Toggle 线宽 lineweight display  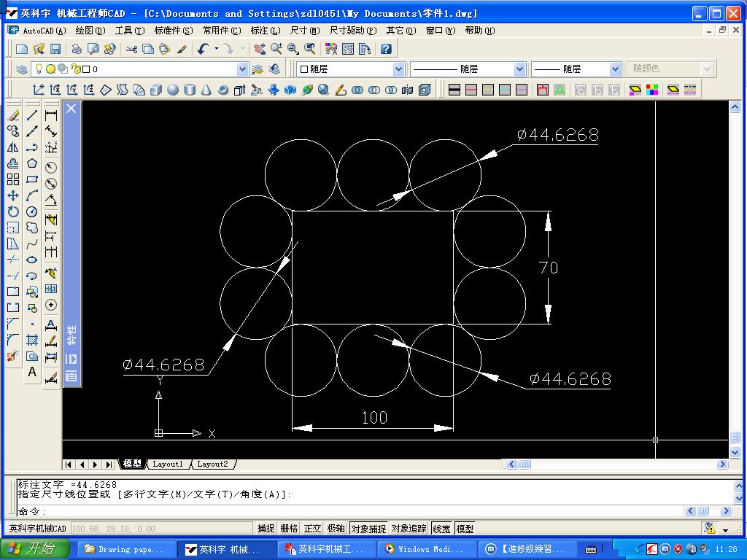(x=441, y=529)
